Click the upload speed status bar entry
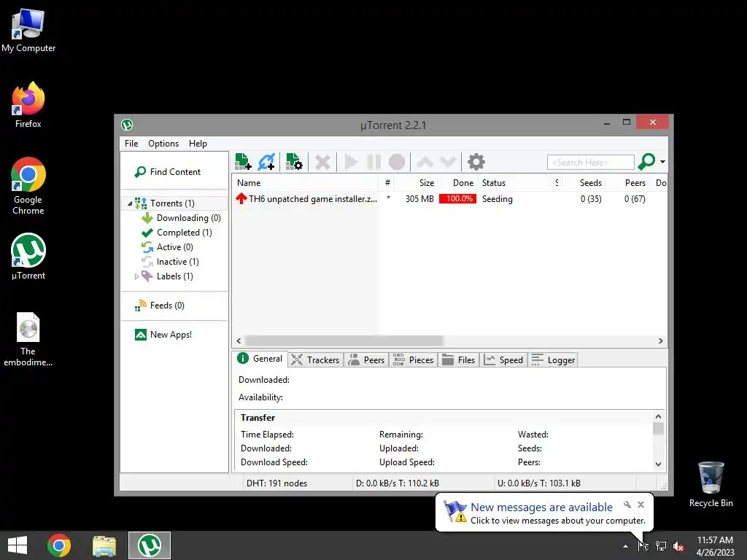 tap(539, 483)
